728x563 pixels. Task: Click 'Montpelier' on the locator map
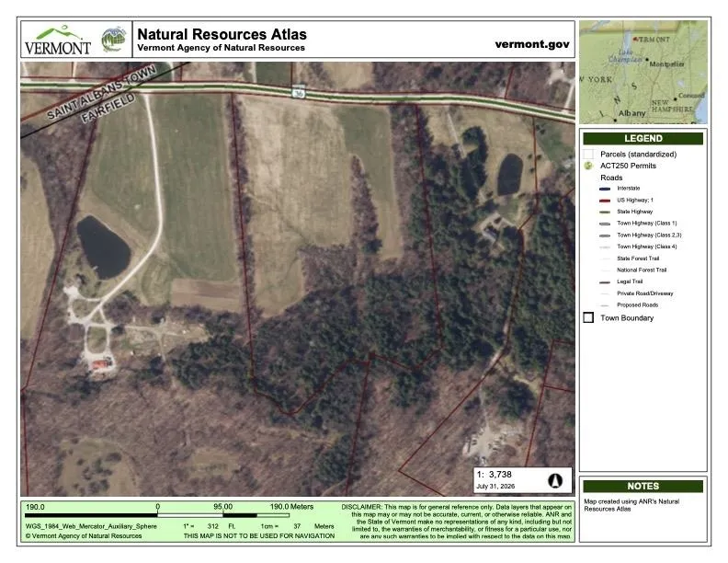[666, 64]
